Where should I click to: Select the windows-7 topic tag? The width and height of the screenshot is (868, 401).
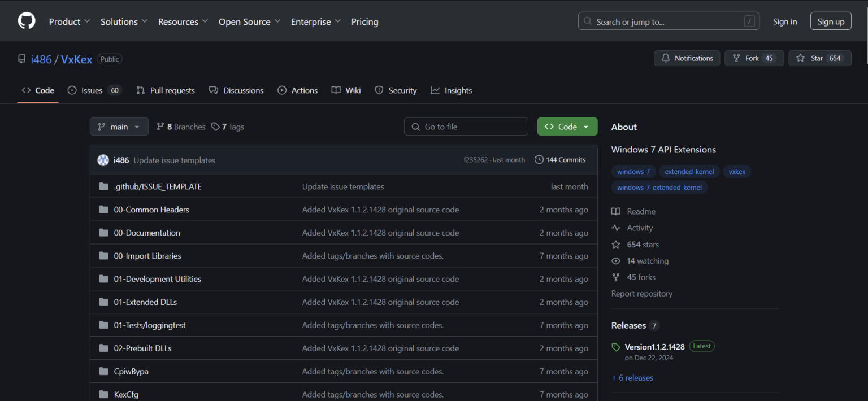[633, 172]
